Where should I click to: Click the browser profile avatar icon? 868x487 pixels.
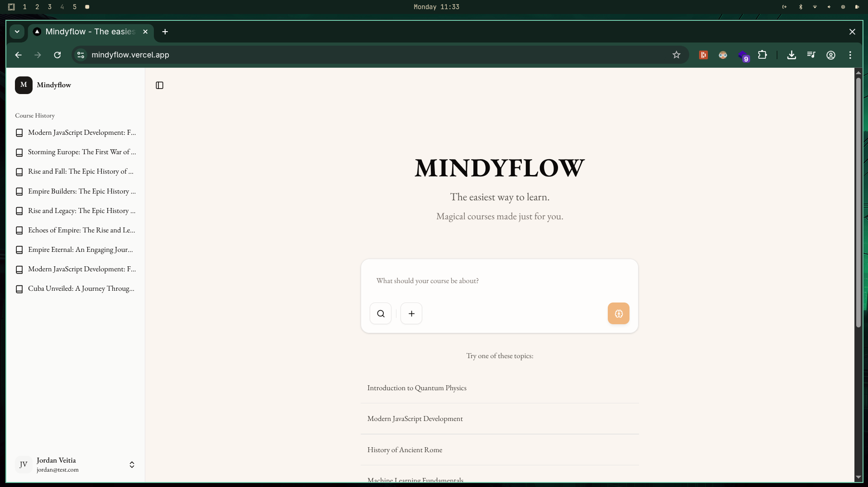point(830,55)
